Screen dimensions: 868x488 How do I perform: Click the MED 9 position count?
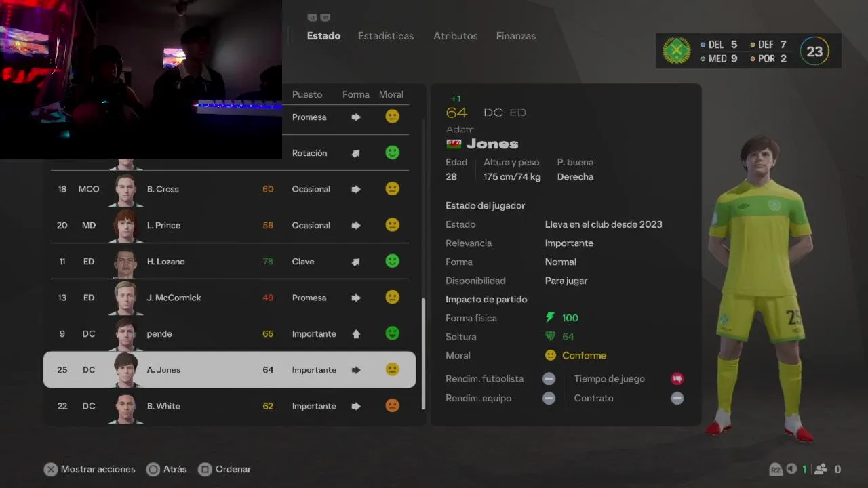(719, 59)
